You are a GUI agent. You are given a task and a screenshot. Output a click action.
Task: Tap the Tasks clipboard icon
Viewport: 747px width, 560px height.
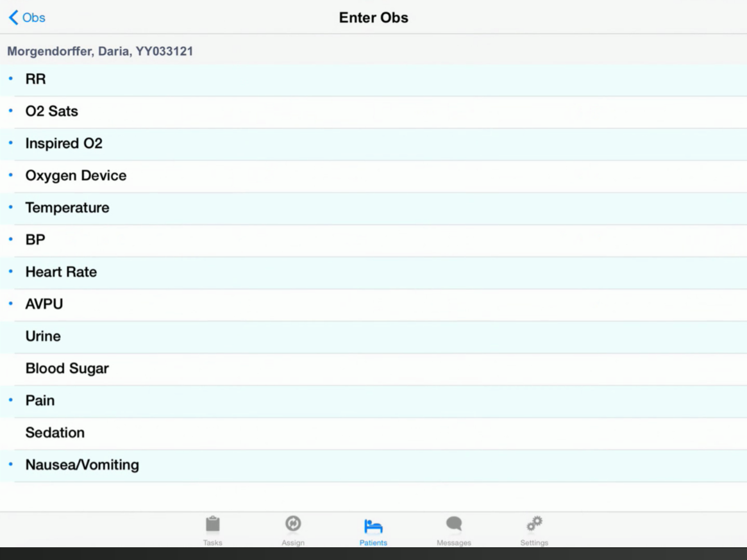tap(213, 525)
